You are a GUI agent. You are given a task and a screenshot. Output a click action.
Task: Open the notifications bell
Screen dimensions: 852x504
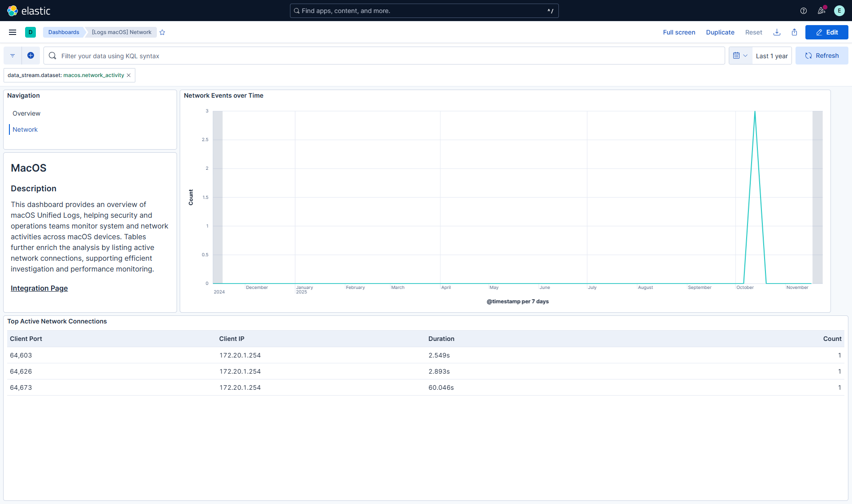coord(821,11)
